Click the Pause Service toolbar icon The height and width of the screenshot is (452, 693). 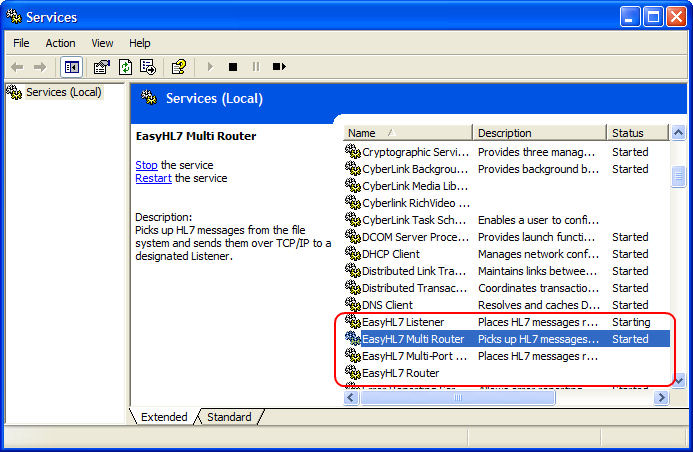tap(255, 67)
